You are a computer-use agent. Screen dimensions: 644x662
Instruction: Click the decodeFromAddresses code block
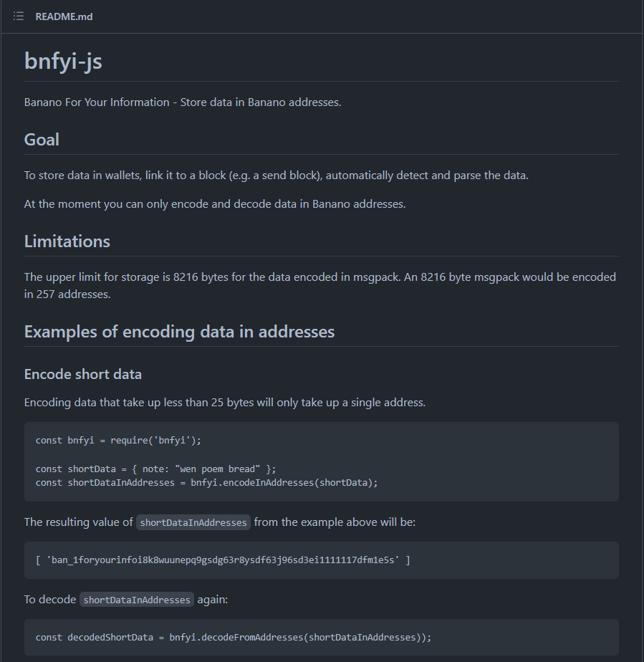tap(322, 638)
